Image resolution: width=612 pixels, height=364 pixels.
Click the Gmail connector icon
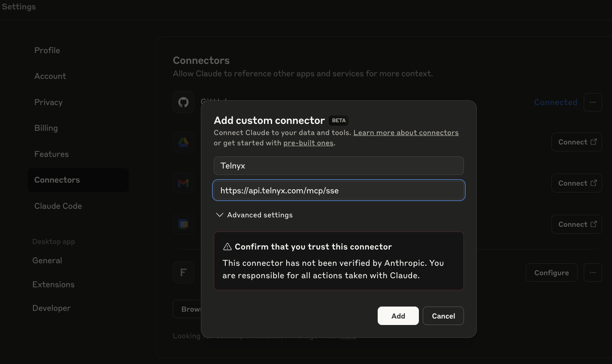click(x=183, y=183)
